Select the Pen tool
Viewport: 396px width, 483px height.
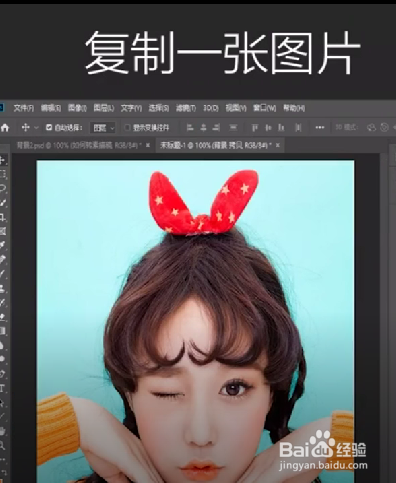pyautogui.click(x=2, y=374)
